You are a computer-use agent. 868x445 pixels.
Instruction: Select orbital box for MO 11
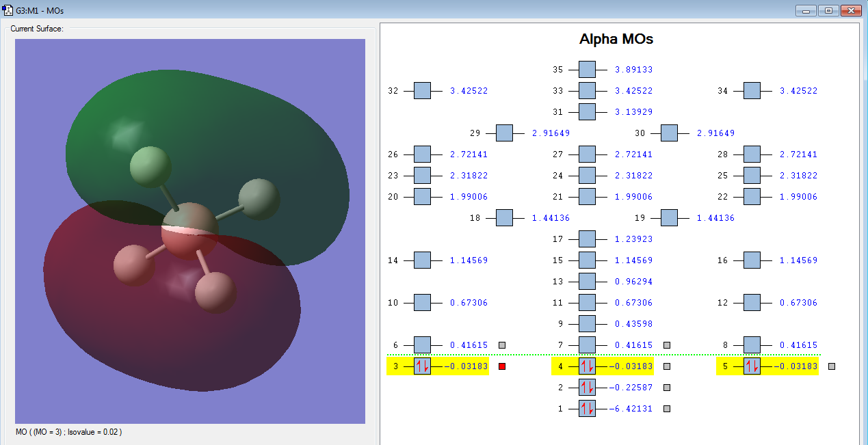587,303
